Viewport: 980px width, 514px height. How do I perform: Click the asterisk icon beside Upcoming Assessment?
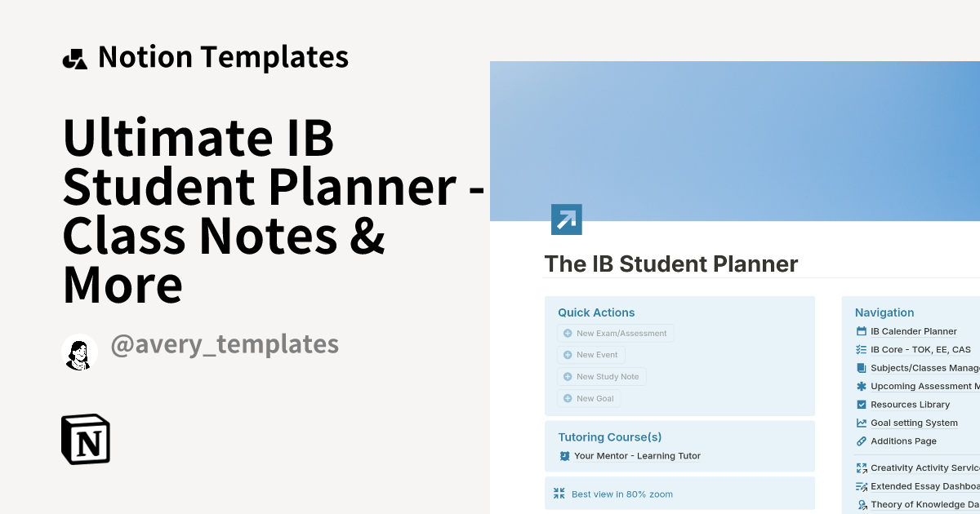[861, 386]
